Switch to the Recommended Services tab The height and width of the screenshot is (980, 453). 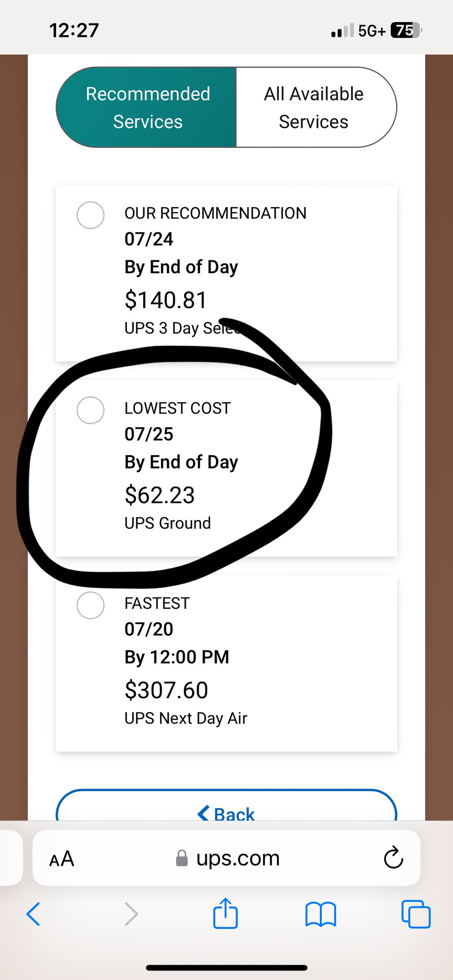[x=147, y=107]
